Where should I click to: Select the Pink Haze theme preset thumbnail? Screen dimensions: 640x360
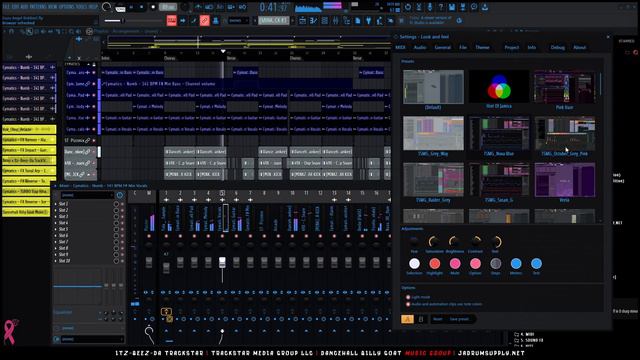pyautogui.click(x=564, y=87)
